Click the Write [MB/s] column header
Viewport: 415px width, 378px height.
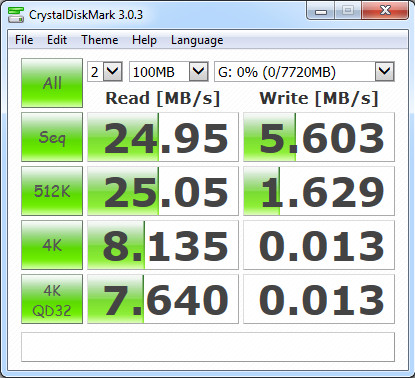319,98
